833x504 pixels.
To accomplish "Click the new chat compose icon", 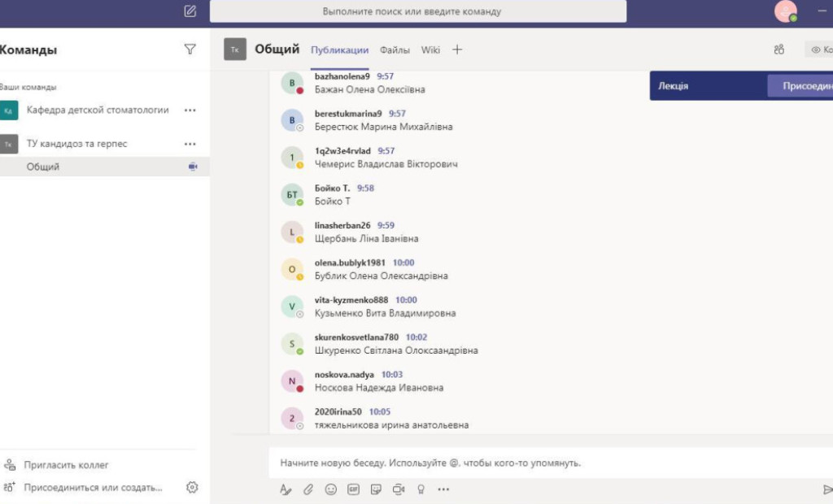I will [x=190, y=11].
